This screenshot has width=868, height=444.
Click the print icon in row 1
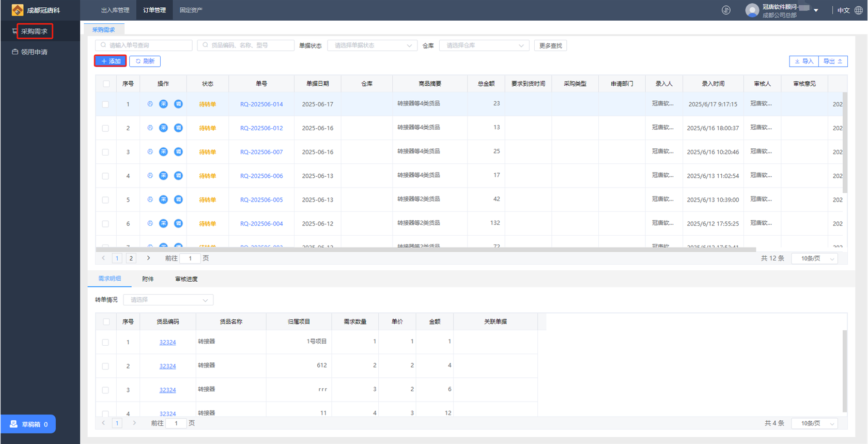150,104
